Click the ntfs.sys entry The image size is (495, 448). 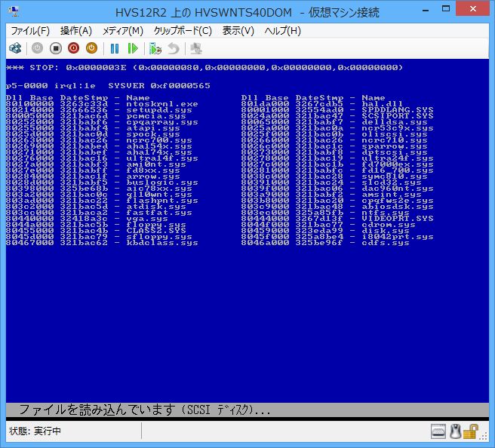386,213
